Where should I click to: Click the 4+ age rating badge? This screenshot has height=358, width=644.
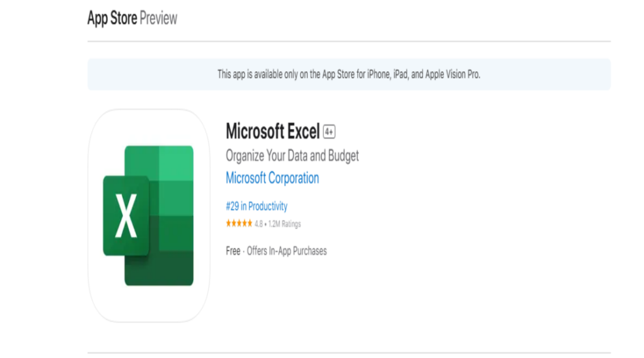(x=329, y=131)
